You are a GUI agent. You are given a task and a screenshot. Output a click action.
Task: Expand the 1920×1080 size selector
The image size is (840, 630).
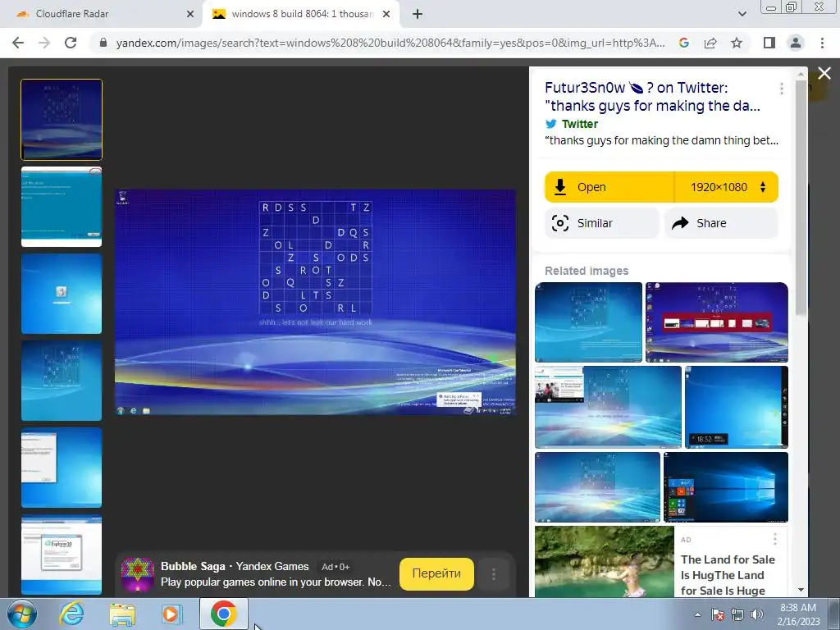(727, 187)
